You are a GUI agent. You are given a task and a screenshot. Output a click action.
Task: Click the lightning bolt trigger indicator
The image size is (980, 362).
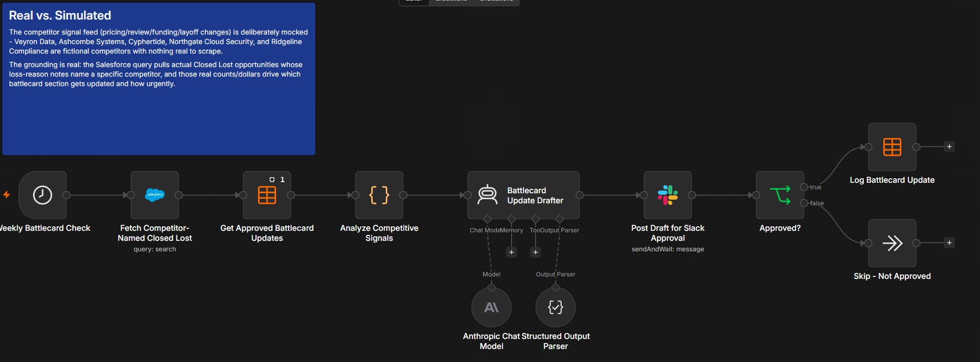7,195
